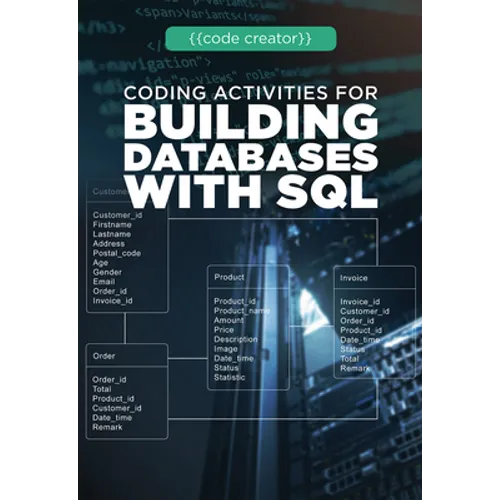Click the 'Description' field
This screenshot has width=500, height=500.
point(236,339)
